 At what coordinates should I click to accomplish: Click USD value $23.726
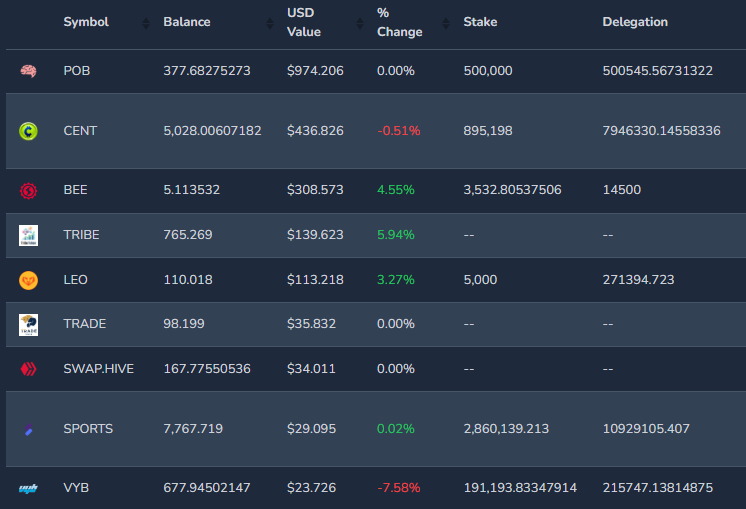[311, 488]
